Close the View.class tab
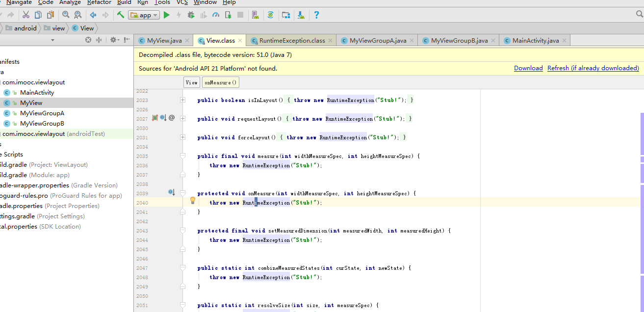Image resolution: width=644 pixels, height=312 pixels. (241, 41)
